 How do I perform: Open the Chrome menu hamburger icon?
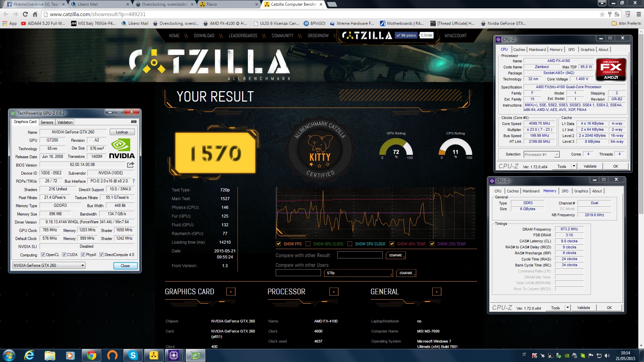(638, 14)
